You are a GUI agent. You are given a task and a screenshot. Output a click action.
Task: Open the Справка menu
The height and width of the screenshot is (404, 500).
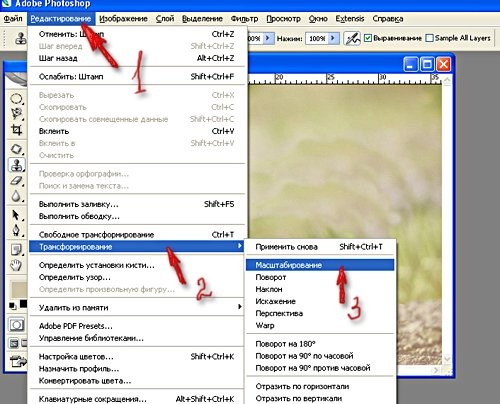[x=388, y=19]
